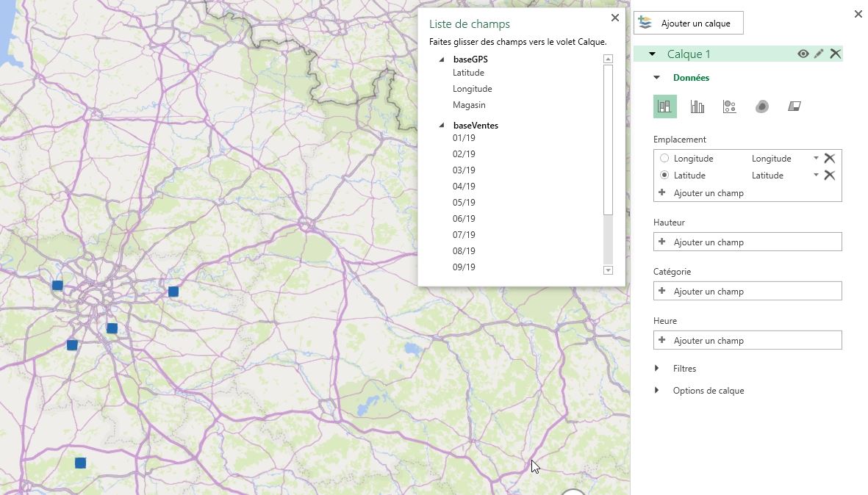Select the 02/19 field

pyautogui.click(x=464, y=153)
